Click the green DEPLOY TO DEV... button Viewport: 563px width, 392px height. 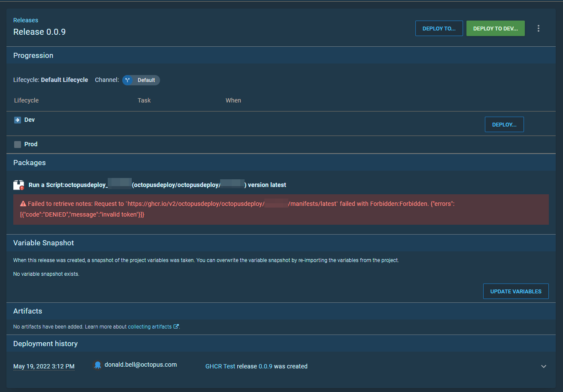(495, 28)
